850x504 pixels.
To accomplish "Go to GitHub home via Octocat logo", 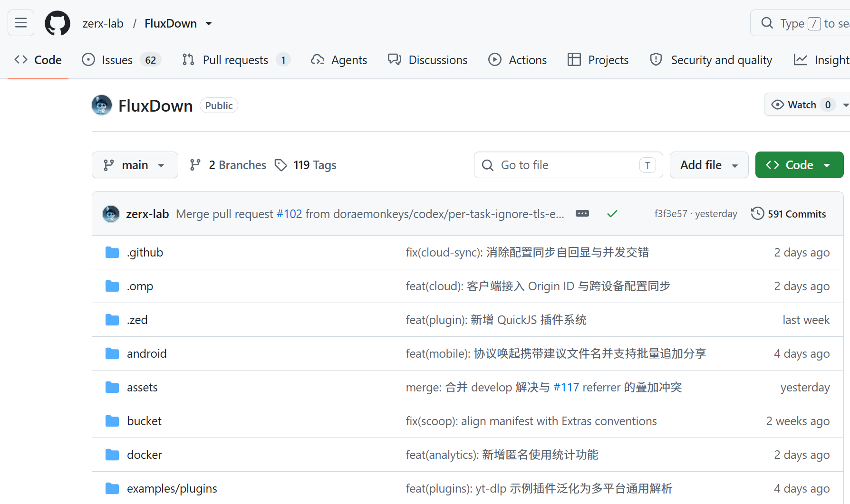I will [58, 23].
